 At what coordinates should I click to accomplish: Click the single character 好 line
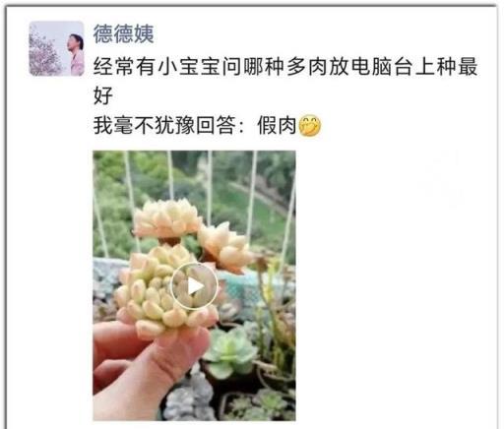pos(103,95)
